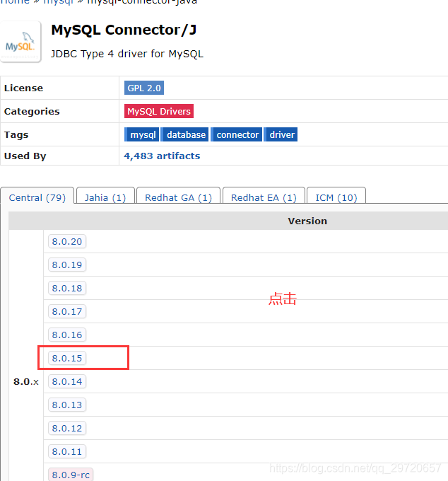Image resolution: width=448 pixels, height=481 pixels.
Task: Click the 8.0.x version group label
Action: tap(26, 381)
